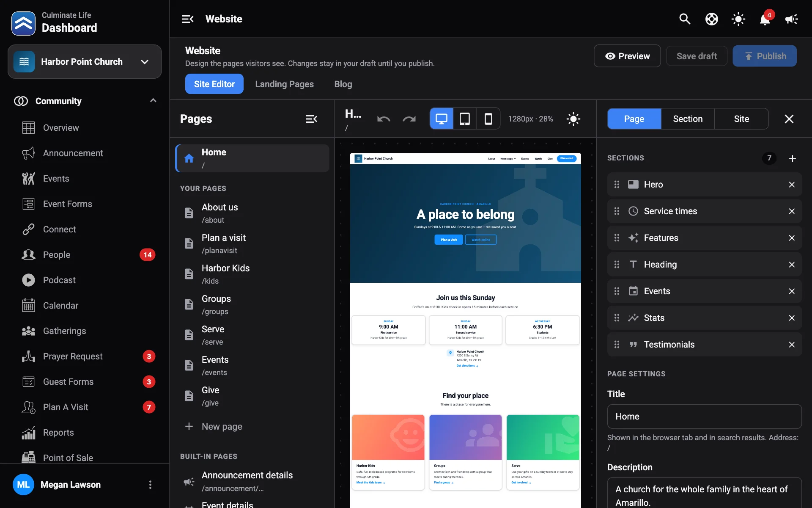Viewport: 812px width, 508px height.
Task: Switch to the Section settings tab
Action: click(x=688, y=119)
